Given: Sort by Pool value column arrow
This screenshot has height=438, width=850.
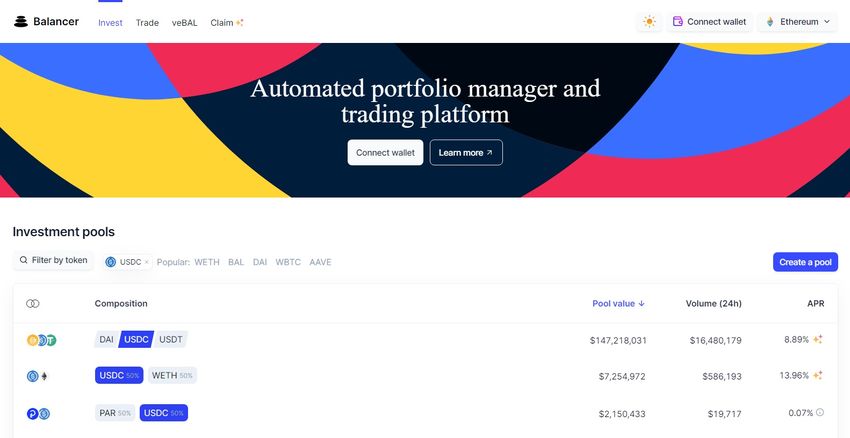Looking at the screenshot, I should pos(642,304).
